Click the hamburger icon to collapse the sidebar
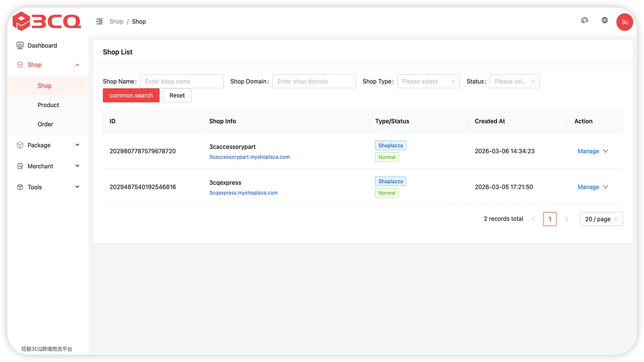 tap(99, 21)
